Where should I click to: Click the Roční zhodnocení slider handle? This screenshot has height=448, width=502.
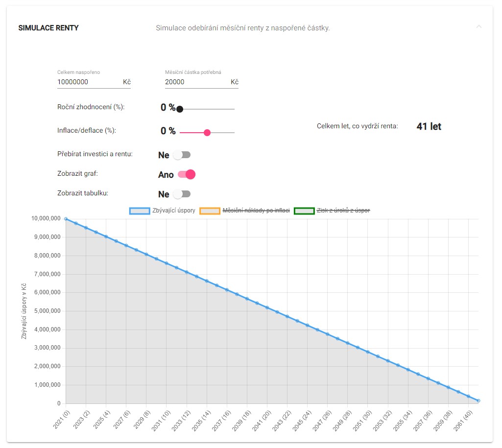(x=180, y=109)
